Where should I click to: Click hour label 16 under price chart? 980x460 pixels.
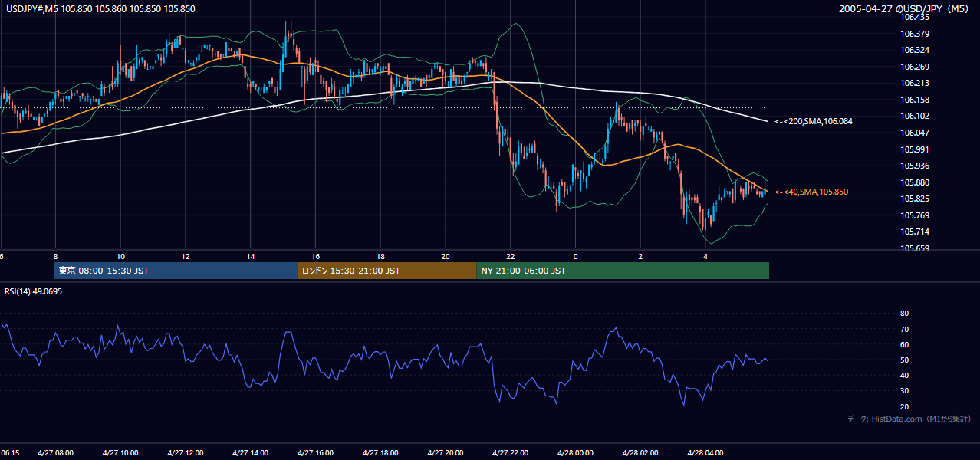click(315, 257)
